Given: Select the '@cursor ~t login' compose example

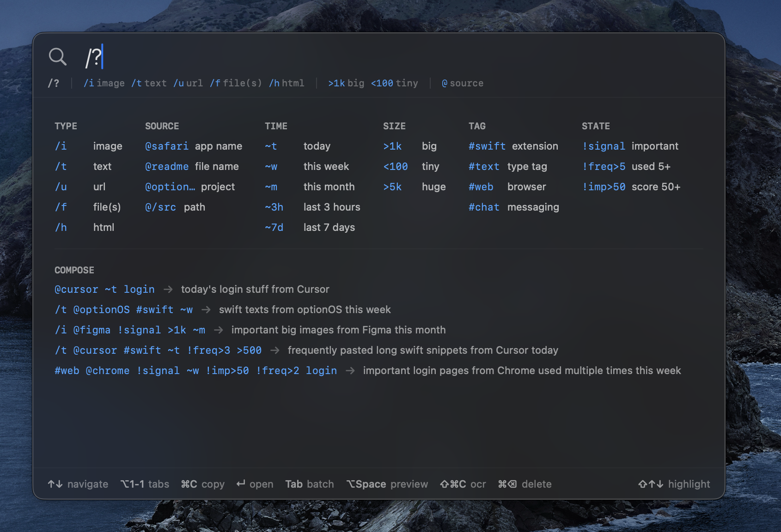Looking at the screenshot, I should (104, 290).
